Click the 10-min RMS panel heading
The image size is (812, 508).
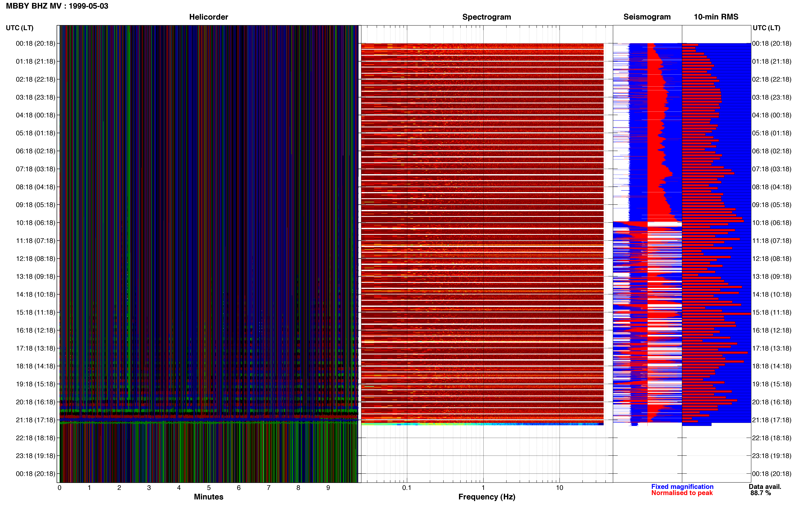click(716, 17)
